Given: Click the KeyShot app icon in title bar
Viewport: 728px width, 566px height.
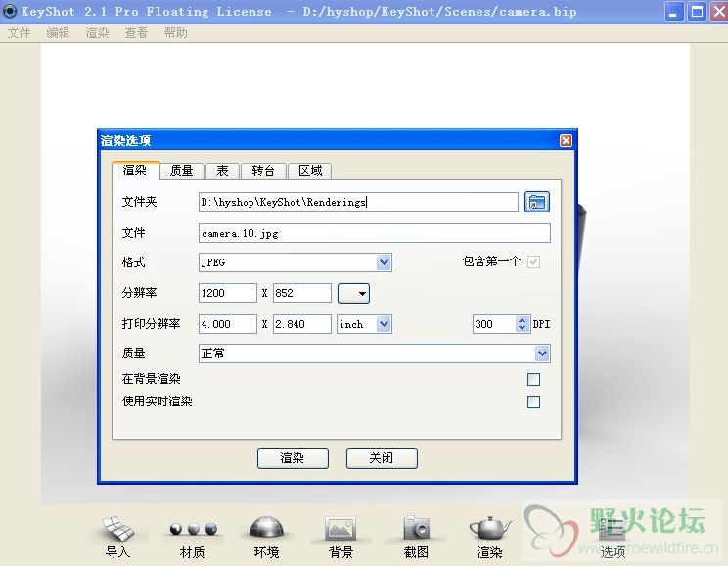Looking at the screenshot, I should [9, 11].
